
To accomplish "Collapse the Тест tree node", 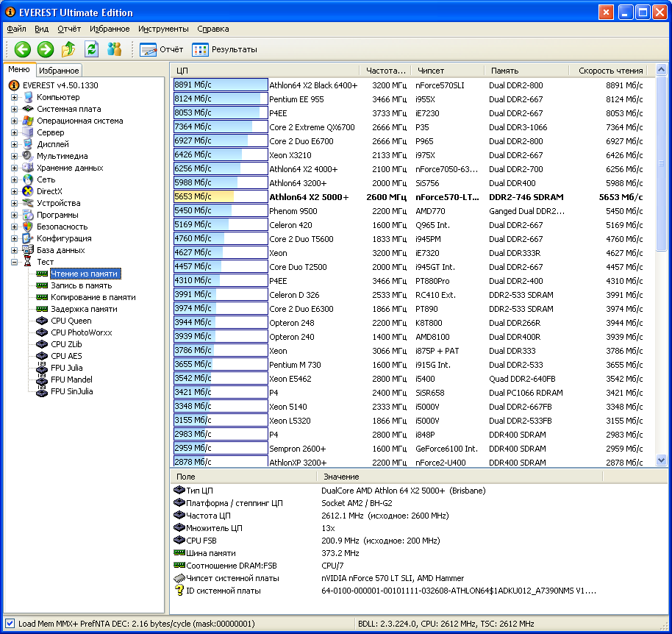I will (14, 262).
